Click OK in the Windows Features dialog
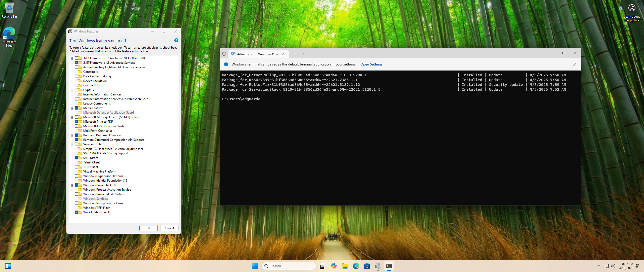 (x=148, y=228)
